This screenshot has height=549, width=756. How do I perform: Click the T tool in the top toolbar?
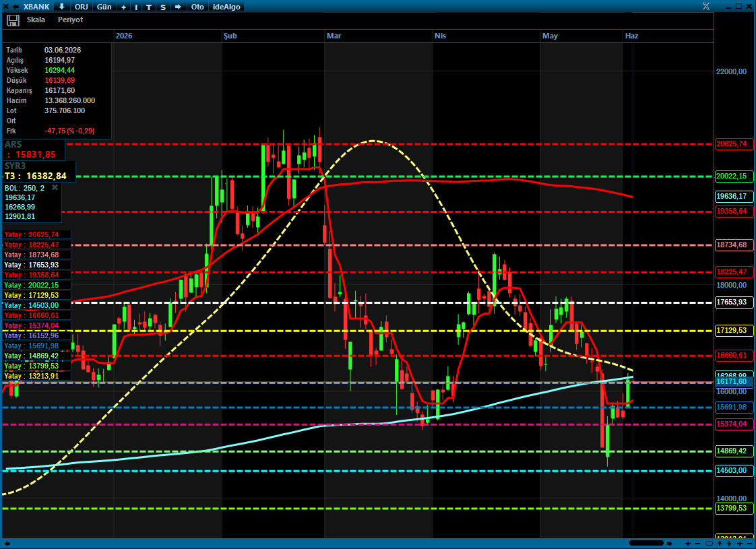[149, 7]
